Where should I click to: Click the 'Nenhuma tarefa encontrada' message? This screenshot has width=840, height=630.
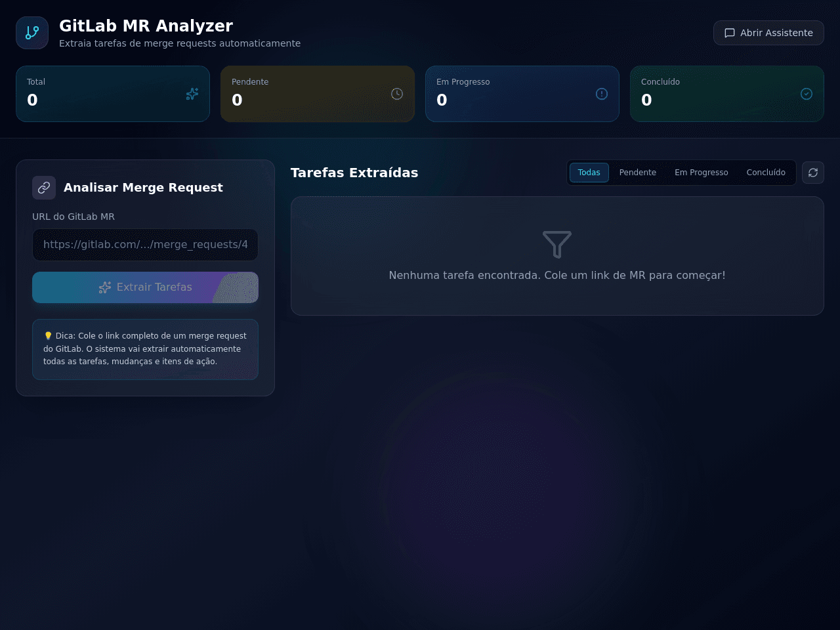(557, 276)
